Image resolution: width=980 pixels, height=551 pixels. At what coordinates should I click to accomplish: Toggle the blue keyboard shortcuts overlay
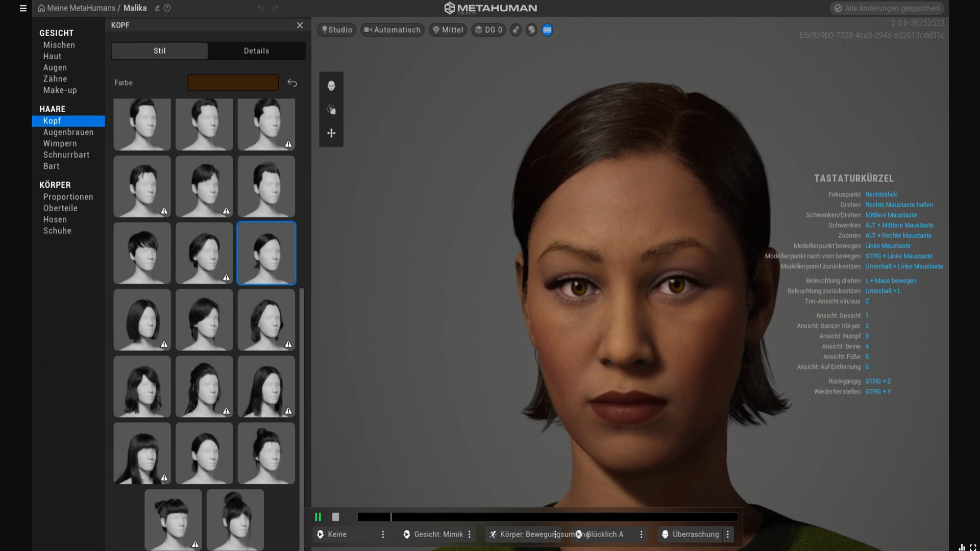pyautogui.click(x=547, y=30)
